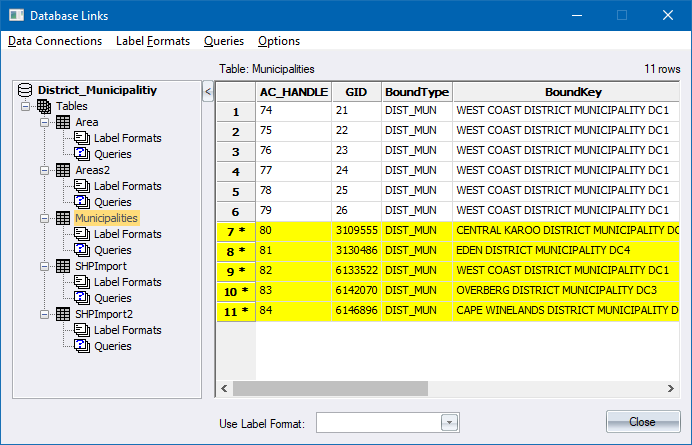Click the SHPImport table icon
Screen dimensions: 692x445
point(63,266)
